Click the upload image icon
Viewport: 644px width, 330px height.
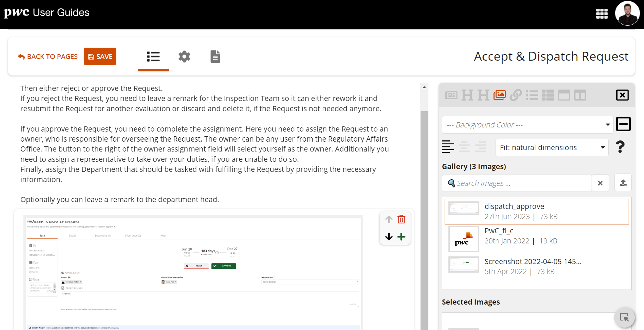tap(623, 183)
